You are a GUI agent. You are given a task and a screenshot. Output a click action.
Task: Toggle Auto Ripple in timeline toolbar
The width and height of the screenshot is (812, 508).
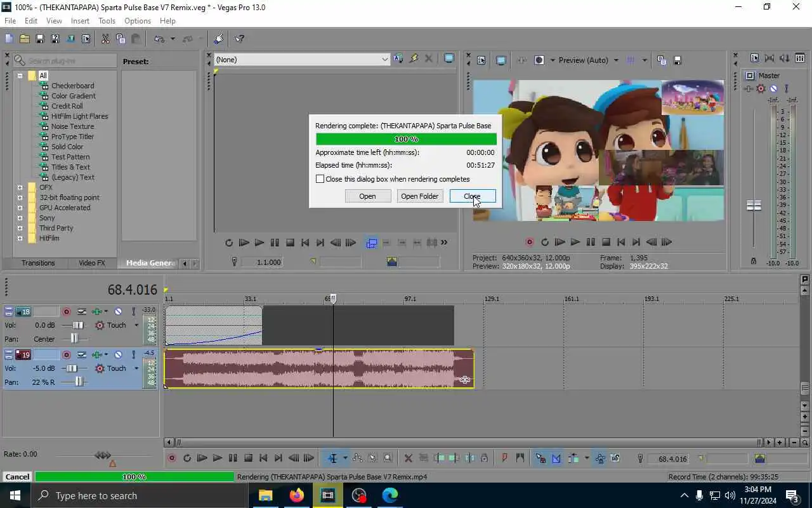click(x=573, y=458)
